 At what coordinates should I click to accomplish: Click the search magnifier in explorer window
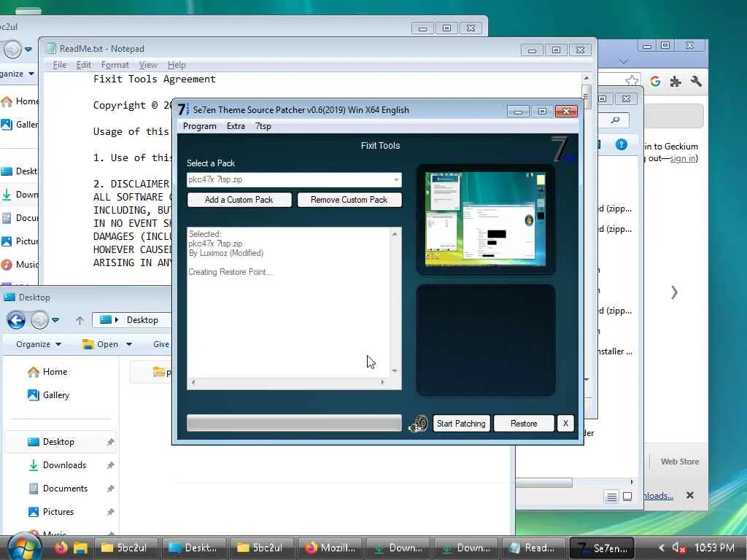click(x=615, y=120)
